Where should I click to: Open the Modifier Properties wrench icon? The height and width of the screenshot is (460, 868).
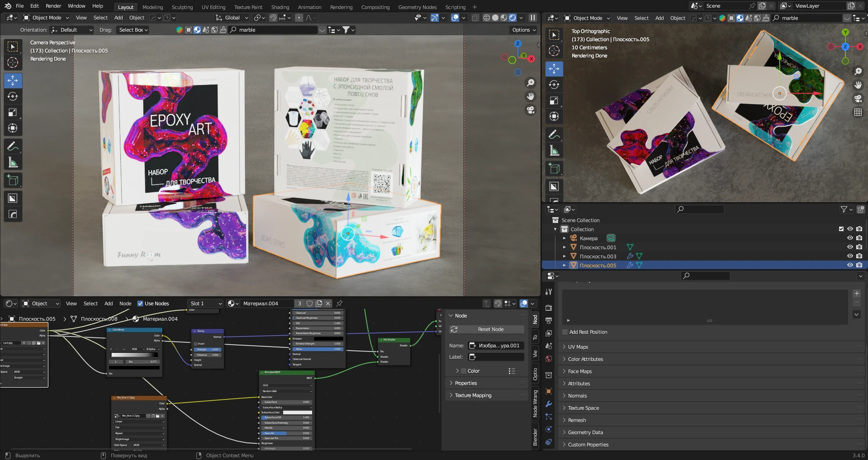point(549,403)
